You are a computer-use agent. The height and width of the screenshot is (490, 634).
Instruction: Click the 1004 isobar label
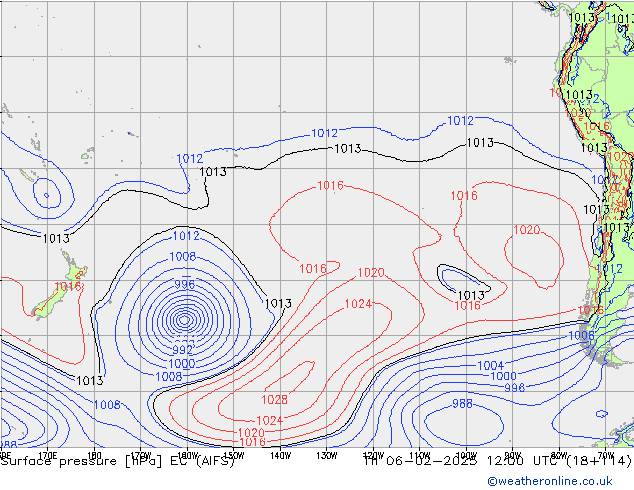[490, 366]
